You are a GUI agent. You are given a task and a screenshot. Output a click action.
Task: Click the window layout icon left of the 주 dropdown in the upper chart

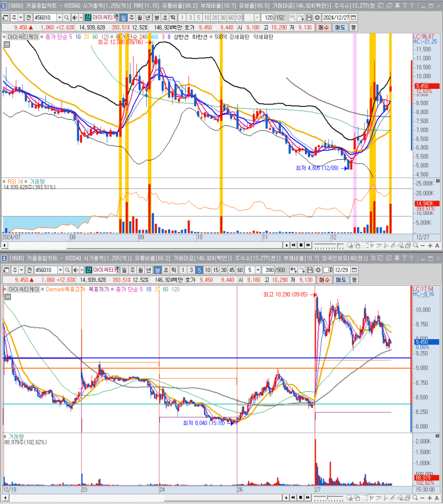[x=6, y=18]
